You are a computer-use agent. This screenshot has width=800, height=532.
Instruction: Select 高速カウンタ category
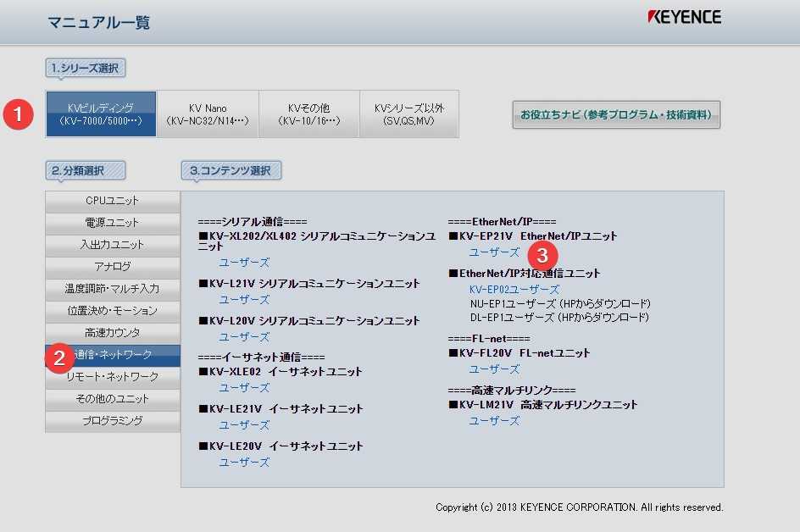click(113, 333)
